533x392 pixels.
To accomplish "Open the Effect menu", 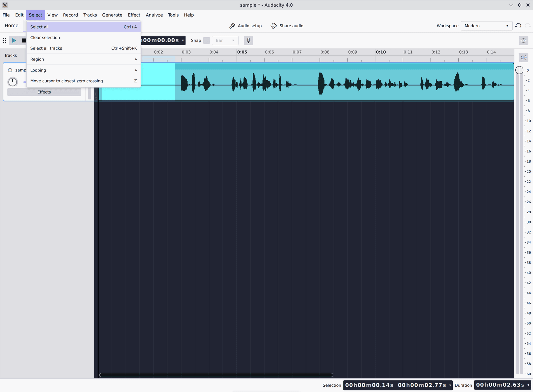I will click(134, 15).
